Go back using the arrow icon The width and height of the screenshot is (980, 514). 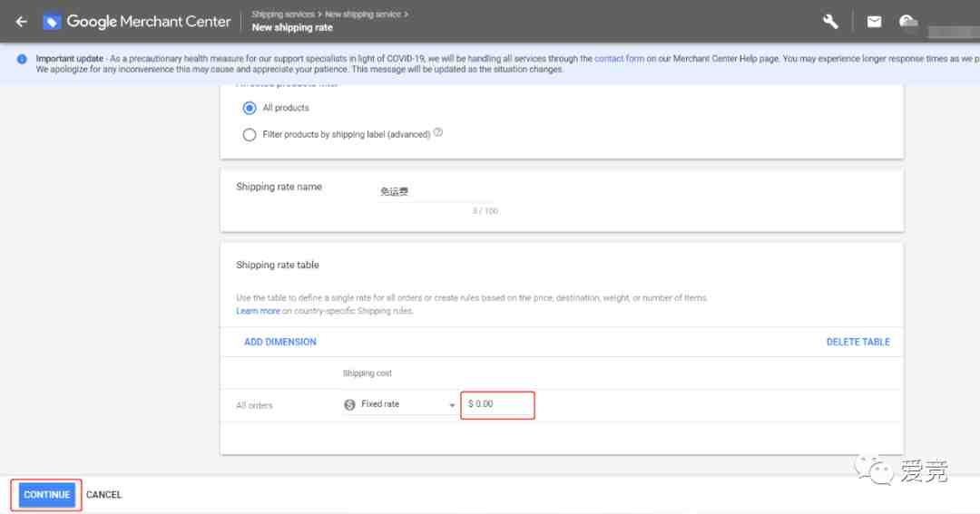tap(21, 22)
